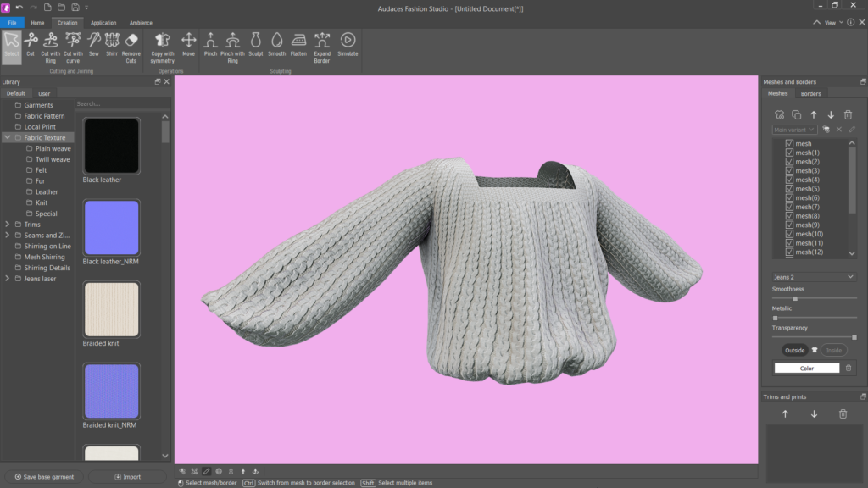Move selected mesh up in list
Image resolution: width=868 pixels, height=488 pixels.
[814, 115]
